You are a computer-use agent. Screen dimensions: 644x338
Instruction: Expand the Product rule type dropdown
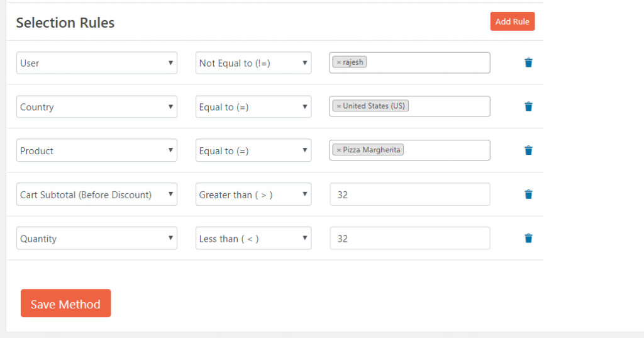point(97,151)
